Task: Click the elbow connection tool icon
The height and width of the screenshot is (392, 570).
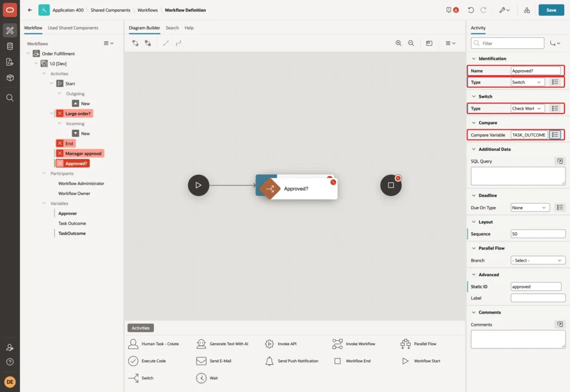Action: [x=179, y=43]
